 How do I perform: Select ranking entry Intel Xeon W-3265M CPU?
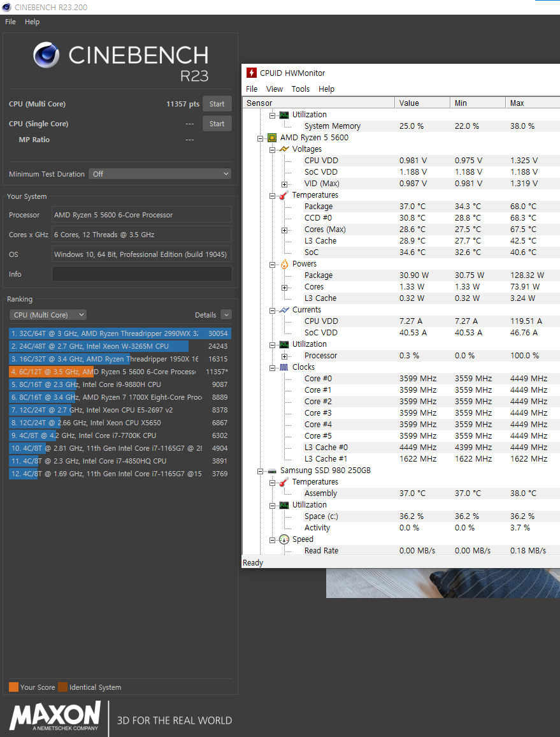120,346
